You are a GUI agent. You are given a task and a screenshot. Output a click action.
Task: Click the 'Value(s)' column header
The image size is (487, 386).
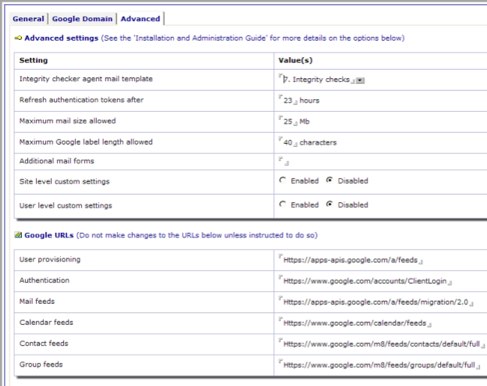coord(295,60)
